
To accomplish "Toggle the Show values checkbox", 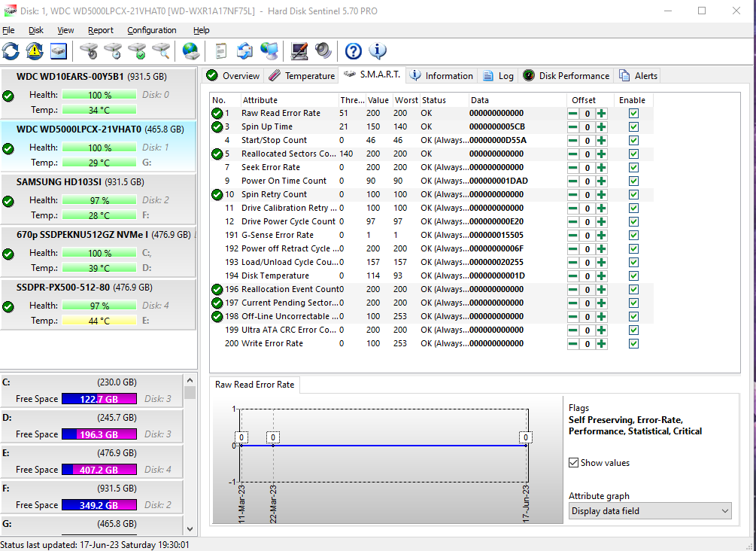I will point(573,463).
